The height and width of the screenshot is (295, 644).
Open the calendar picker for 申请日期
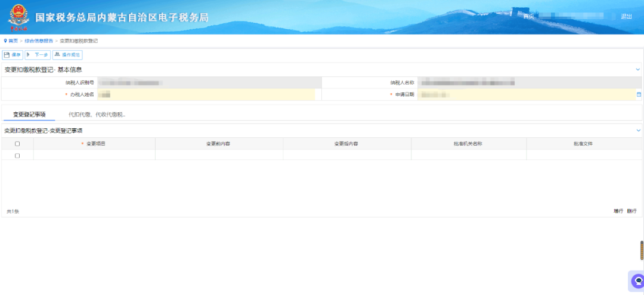(639, 94)
